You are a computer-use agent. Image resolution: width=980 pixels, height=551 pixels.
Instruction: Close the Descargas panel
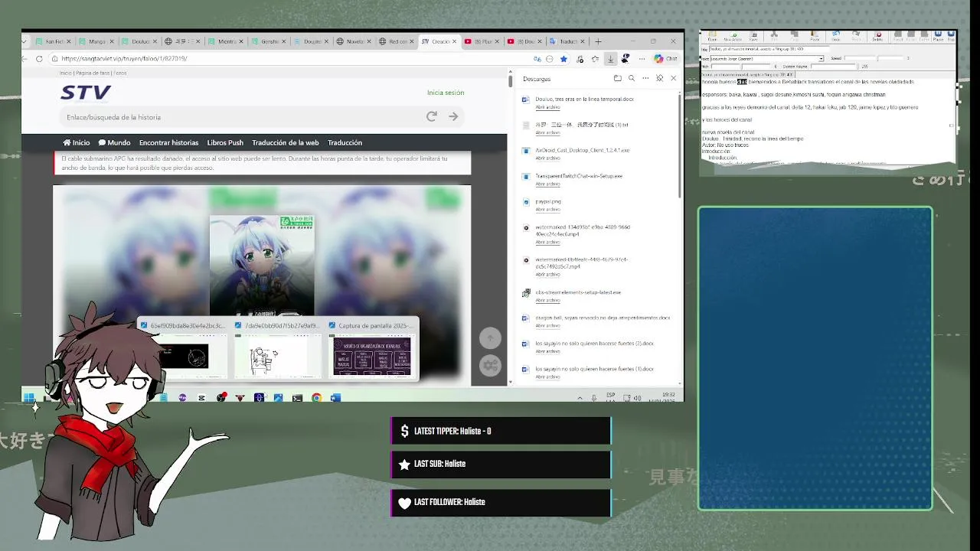point(673,78)
